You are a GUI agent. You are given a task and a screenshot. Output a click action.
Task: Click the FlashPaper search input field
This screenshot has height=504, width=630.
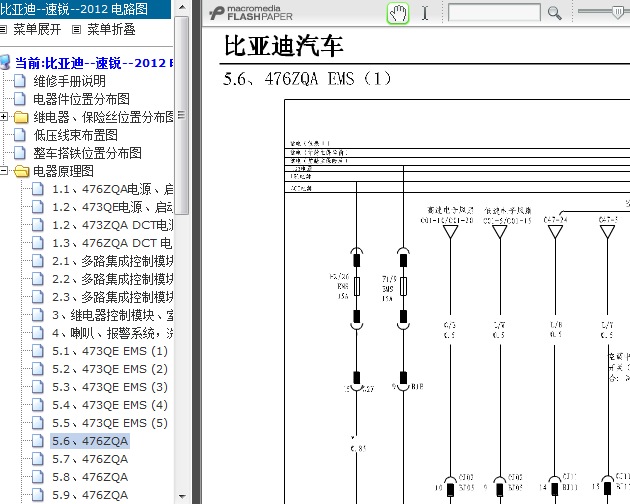494,12
